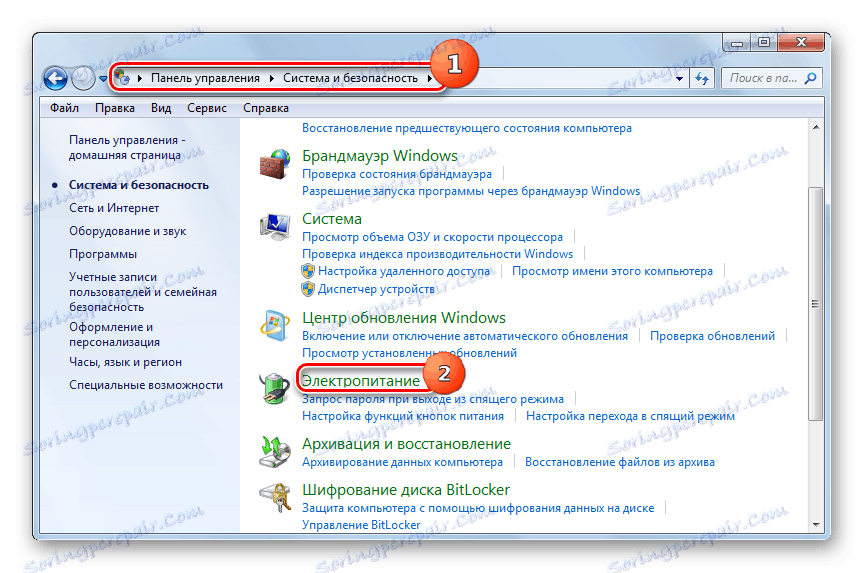The width and height of the screenshot is (864, 573).
Task: Open Архивация и восстановление heading
Action: (406, 444)
